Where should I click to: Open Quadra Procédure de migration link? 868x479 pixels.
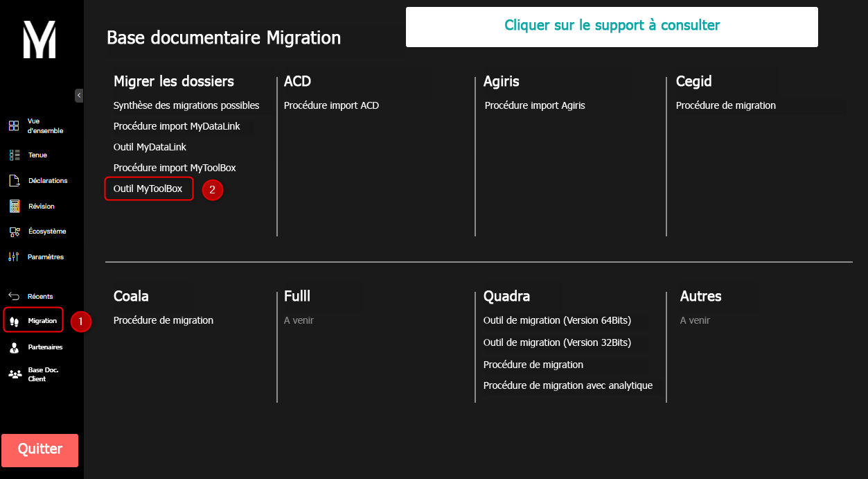coord(533,365)
